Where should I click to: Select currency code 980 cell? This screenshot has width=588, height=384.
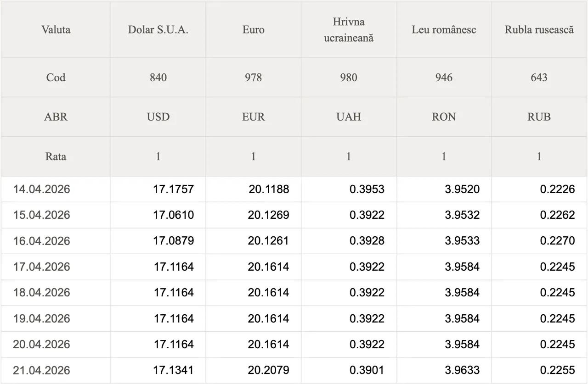point(349,78)
